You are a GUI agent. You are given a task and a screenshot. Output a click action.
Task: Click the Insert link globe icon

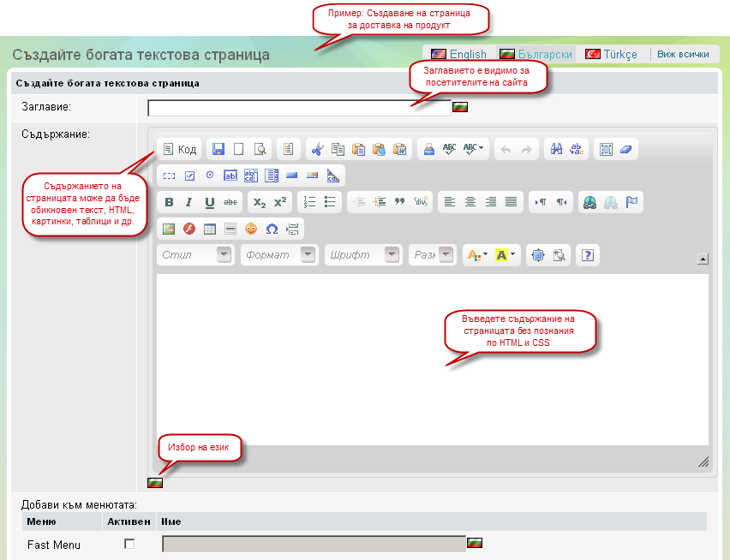(x=589, y=202)
